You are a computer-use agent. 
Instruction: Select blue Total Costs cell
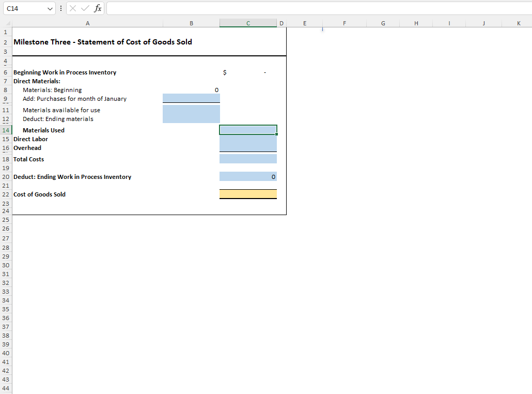pyautogui.click(x=248, y=159)
